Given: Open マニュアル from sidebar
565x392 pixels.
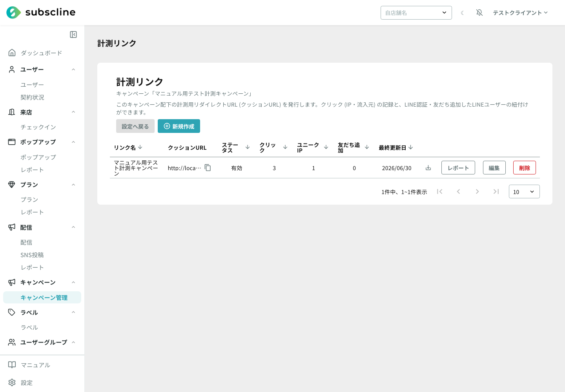Looking at the screenshot, I should coord(35,365).
